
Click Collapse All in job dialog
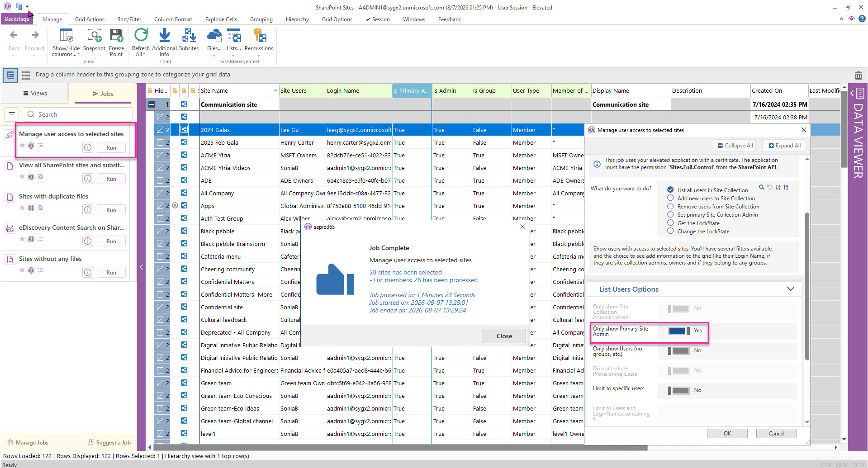point(735,146)
